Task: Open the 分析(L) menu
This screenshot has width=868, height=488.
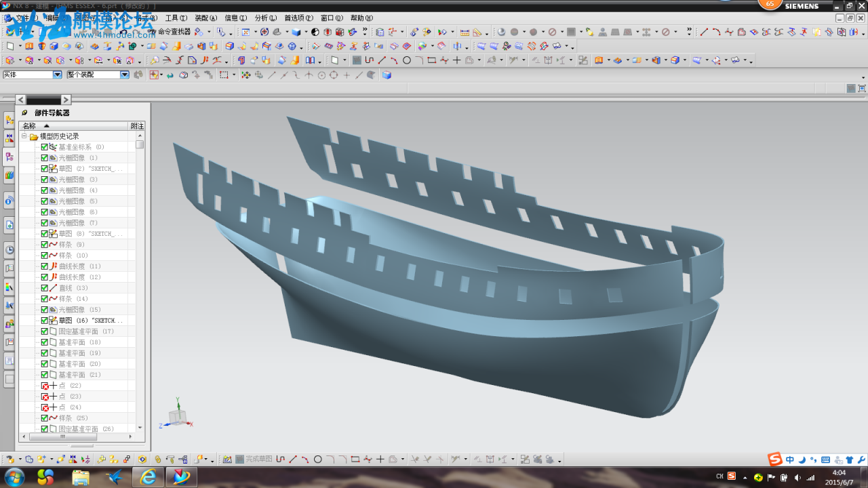Action: (265, 18)
